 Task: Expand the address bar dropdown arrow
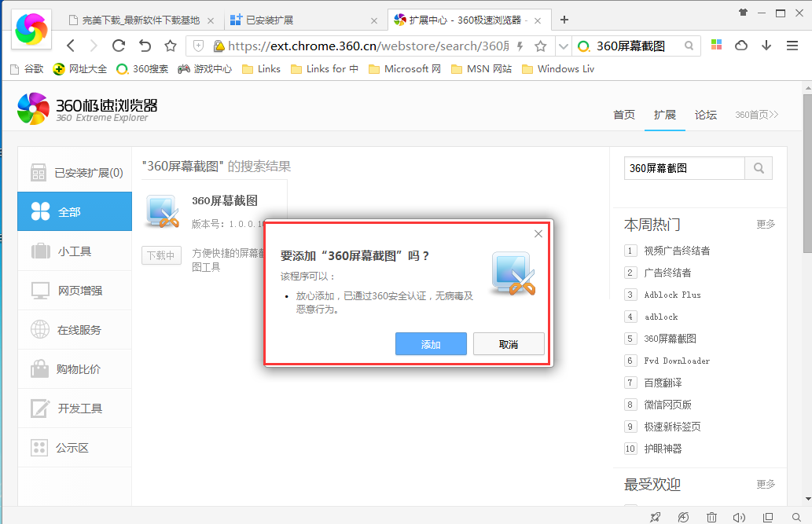pyautogui.click(x=564, y=46)
